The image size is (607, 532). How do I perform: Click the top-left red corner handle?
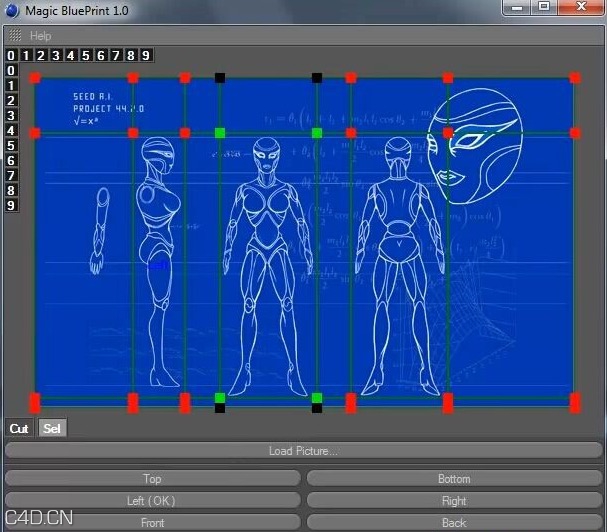click(35, 77)
